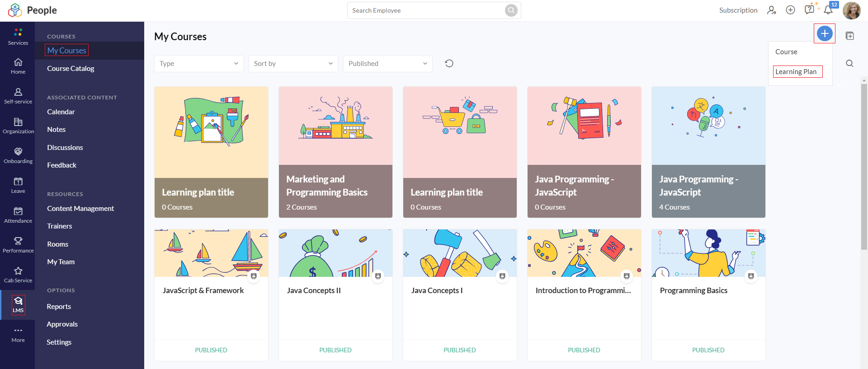Open Settings under Options

[59, 342]
